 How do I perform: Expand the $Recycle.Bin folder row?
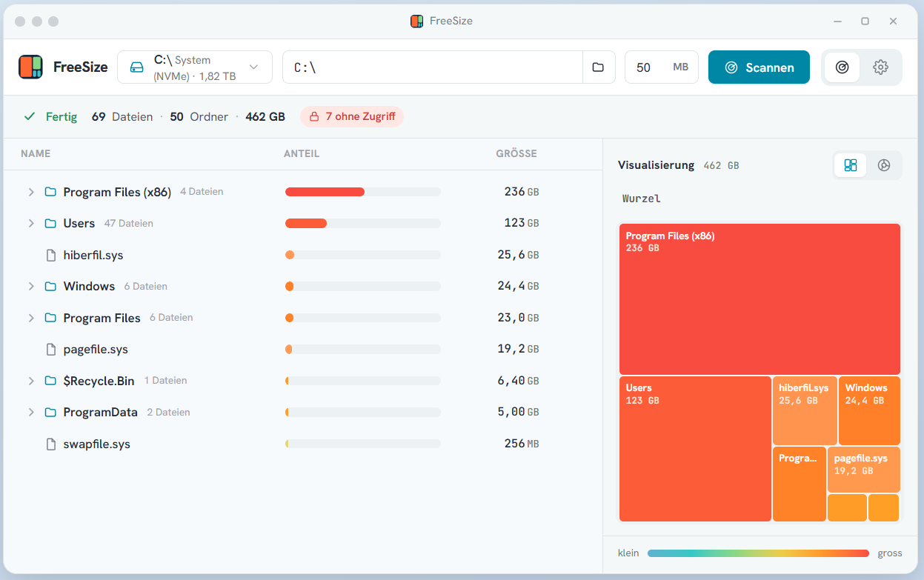click(31, 381)
